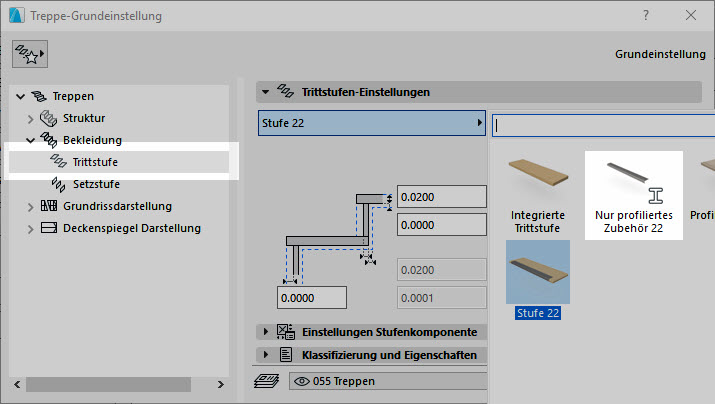Expand the Grundrissdarstellung node
Image resolution: width=715 pixels, height=404 pixels.
click(x=31, y=207)
